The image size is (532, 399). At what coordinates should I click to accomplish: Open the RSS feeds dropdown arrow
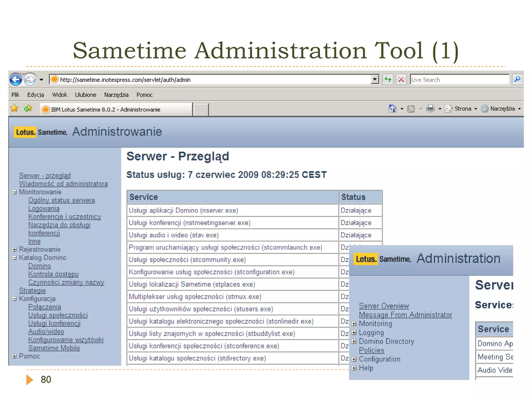coord(421,109)
